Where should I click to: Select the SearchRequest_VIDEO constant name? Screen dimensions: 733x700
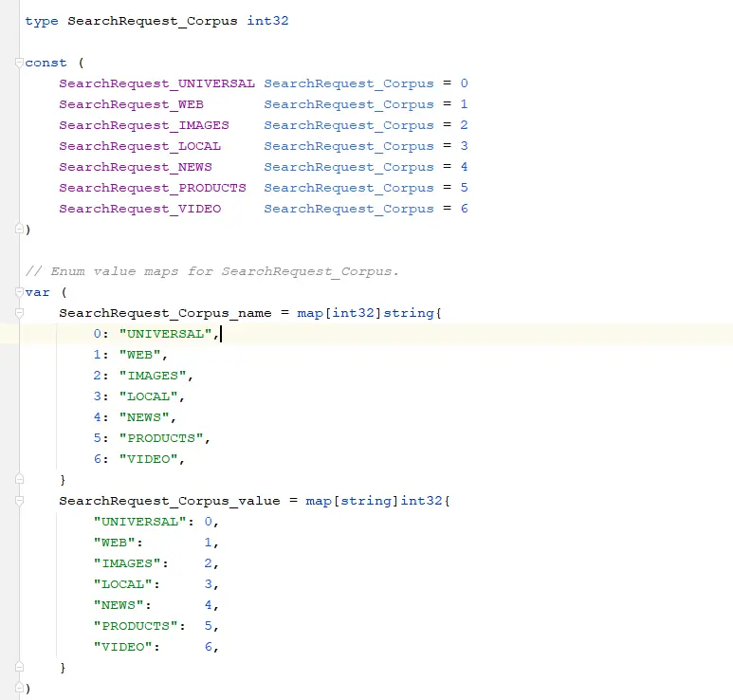coord(139,209)
